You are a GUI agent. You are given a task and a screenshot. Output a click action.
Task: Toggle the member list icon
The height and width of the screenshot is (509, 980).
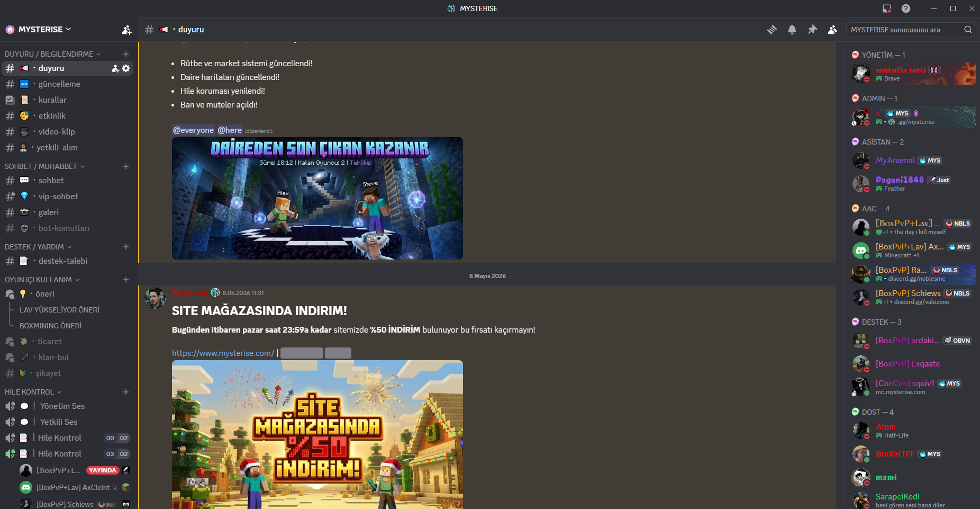(x=832, y=30)
